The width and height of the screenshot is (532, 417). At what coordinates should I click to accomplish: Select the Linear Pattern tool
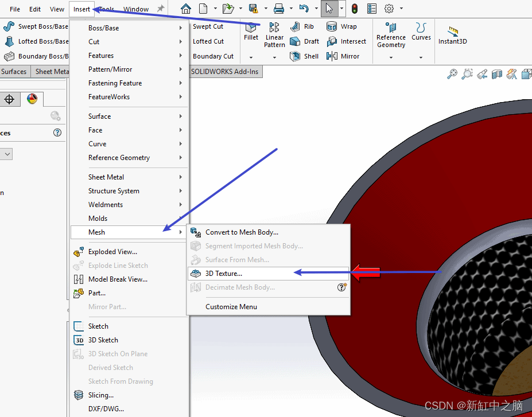click(274, 35)
